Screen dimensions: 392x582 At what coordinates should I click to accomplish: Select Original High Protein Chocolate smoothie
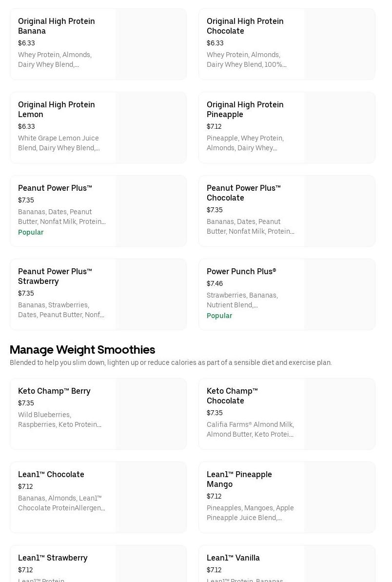[245, 26]
